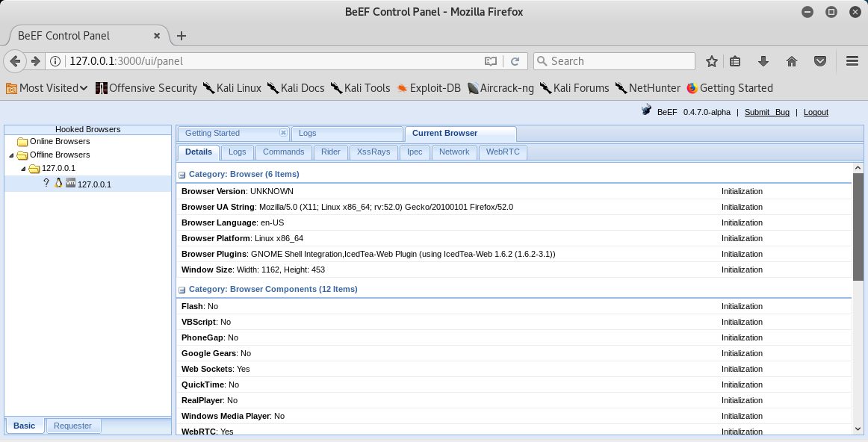Open Offensive Security bookmark
The width and height of the screenshot is (868, 442).
point(146,88)
